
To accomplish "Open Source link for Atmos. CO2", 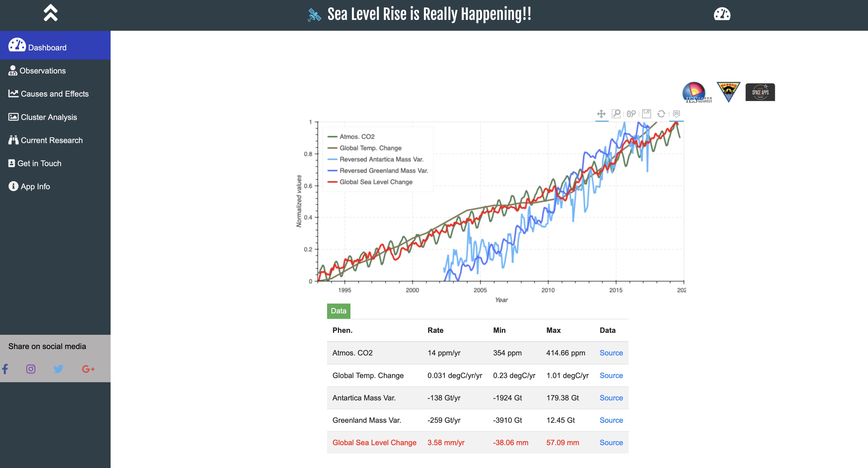I will pyautogui.click(x=611, y=353).
